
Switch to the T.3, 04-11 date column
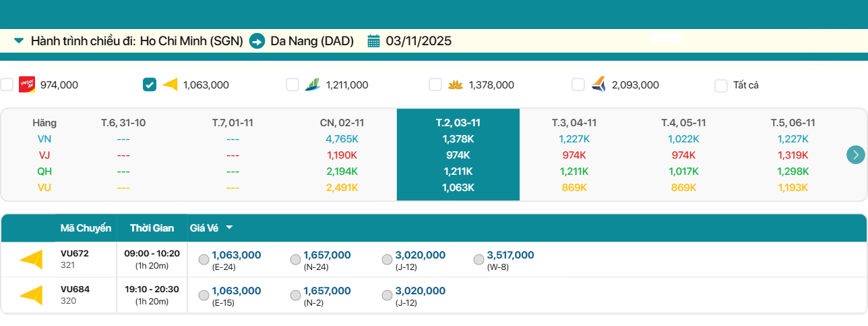point(574,123)
